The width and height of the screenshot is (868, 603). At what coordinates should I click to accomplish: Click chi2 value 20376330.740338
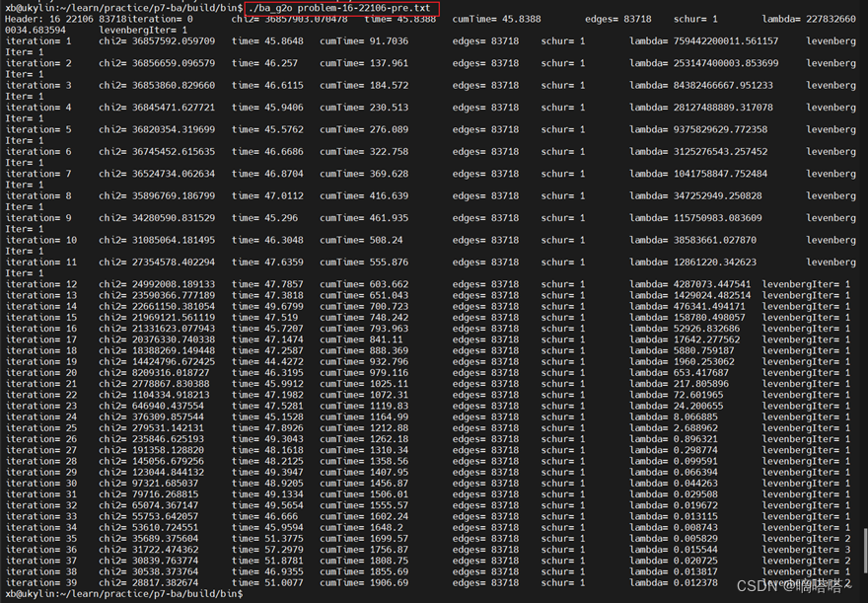(174, 339)
